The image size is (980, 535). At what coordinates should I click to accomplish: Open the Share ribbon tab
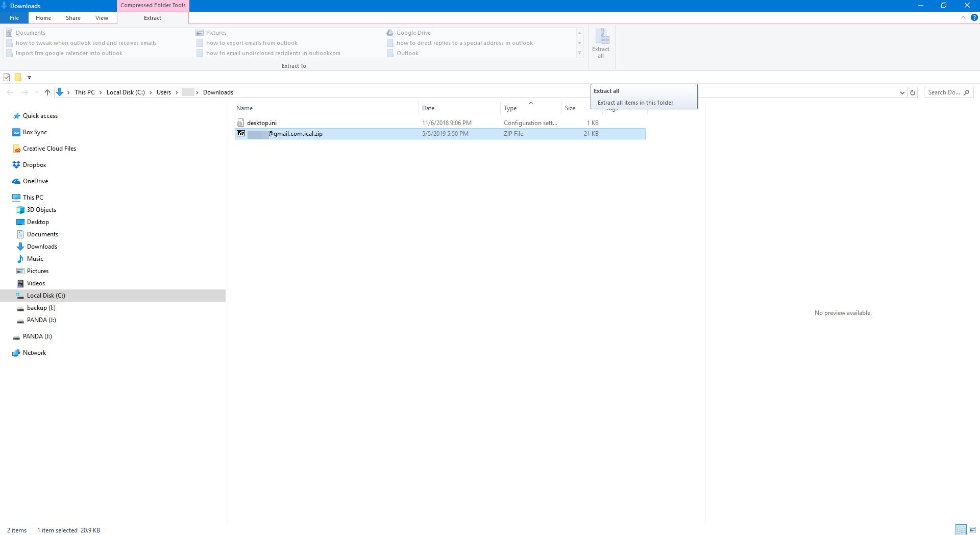(73, 18)
